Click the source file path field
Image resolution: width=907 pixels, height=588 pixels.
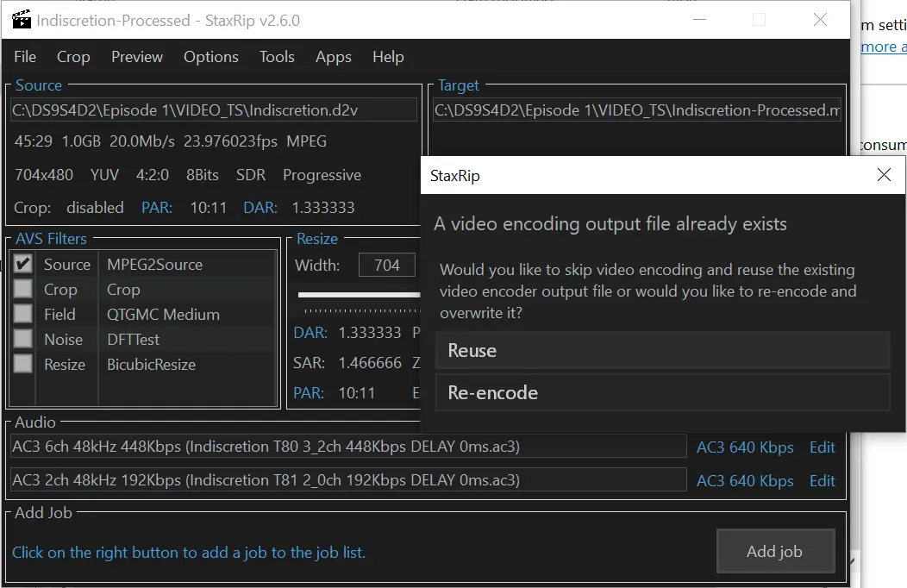click(x=214, y=109)
